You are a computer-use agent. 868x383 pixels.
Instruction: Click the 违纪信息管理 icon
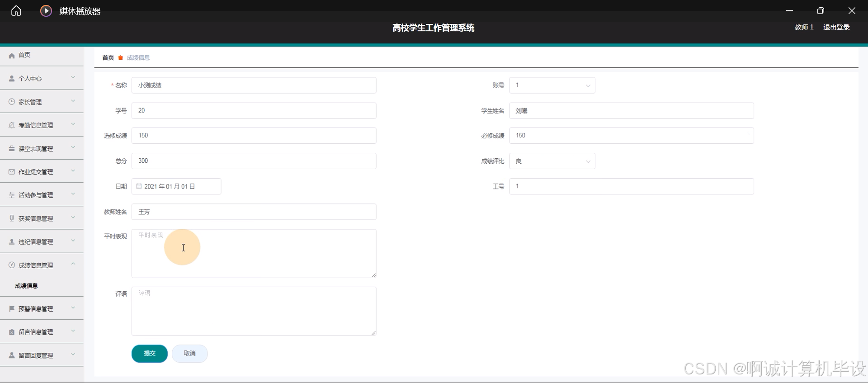click(x=12, y=242)
